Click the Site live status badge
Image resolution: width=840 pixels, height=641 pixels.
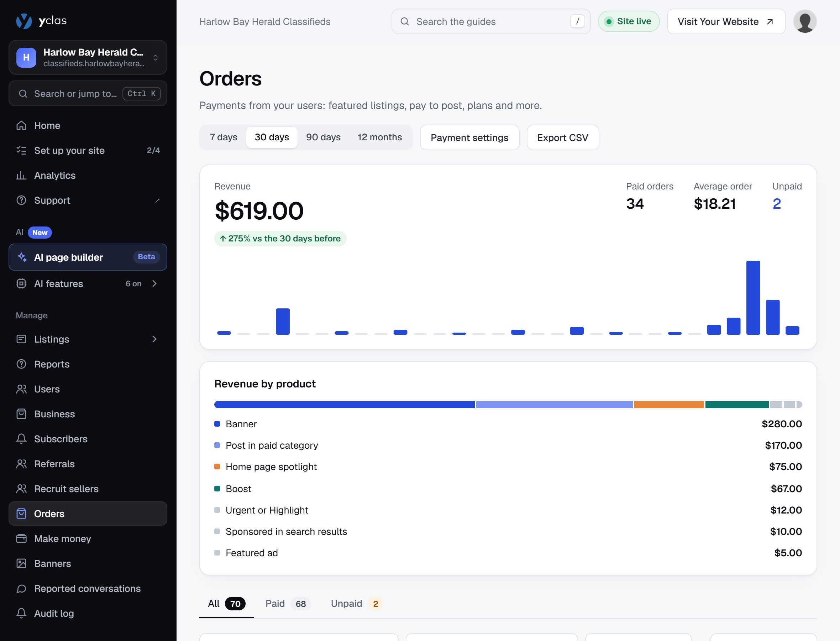tap(629, 21)
